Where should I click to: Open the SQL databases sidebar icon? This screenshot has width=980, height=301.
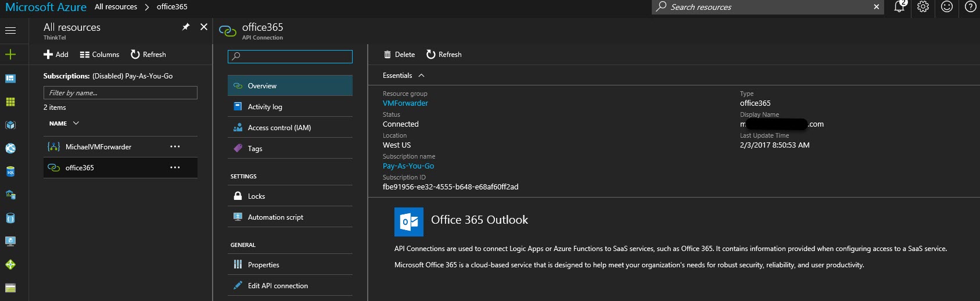point(10,171)
